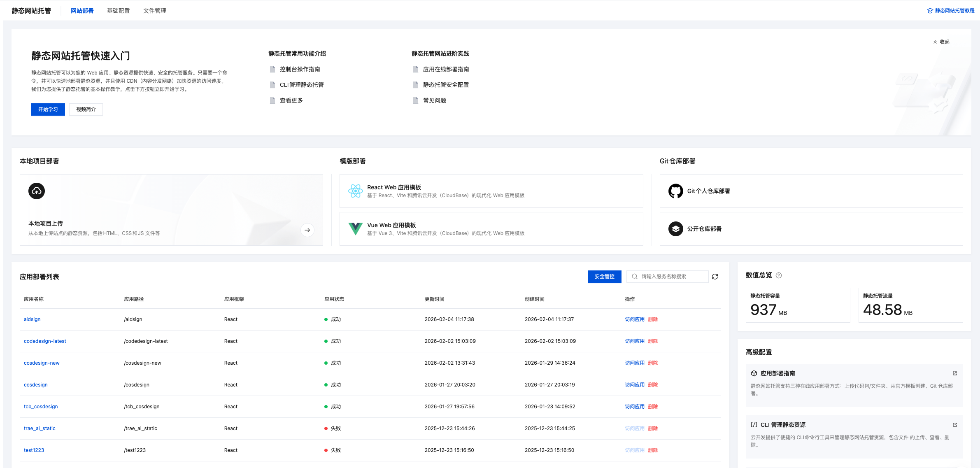Image resolution: width=980 pixels, height=468 pixels.
Task: Click the 安全管控 button
Action: (604, 277)
